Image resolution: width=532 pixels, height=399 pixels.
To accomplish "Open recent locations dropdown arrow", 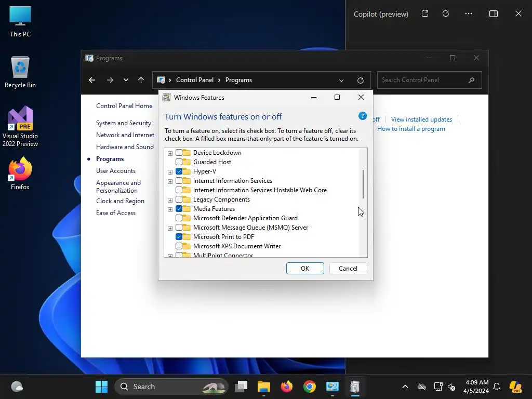I will tap(126, 80).
